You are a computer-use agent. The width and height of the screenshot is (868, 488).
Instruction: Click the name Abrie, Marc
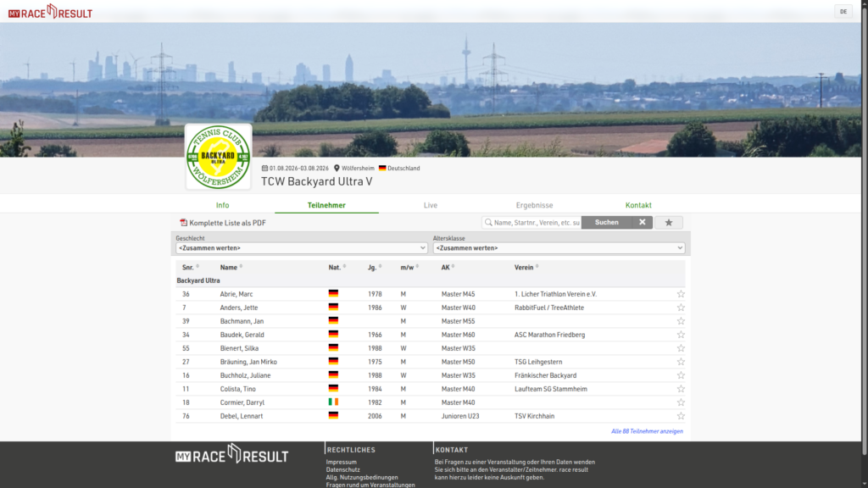(x=236, y=294)
